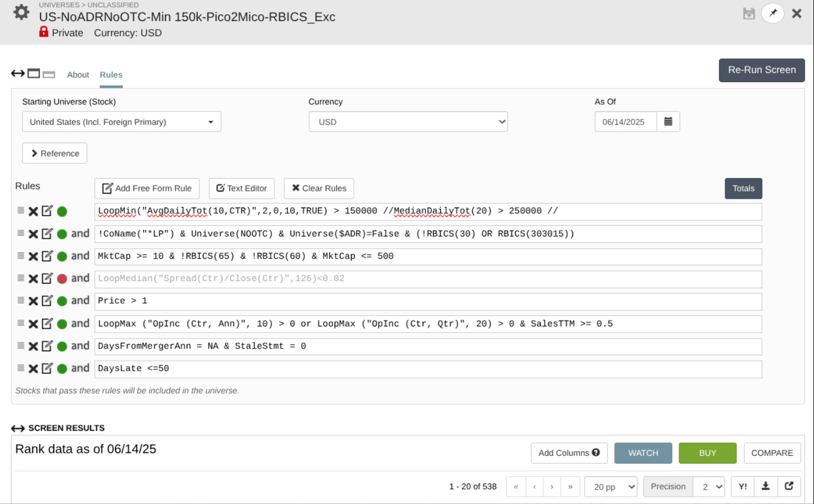Click the Y! Yahoo export icon

click(x=743, y=486)
